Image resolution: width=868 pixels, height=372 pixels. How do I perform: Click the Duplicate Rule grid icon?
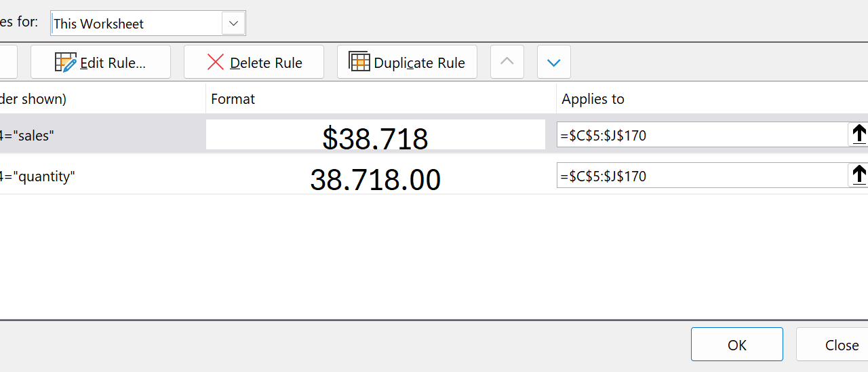click(359, 62)
